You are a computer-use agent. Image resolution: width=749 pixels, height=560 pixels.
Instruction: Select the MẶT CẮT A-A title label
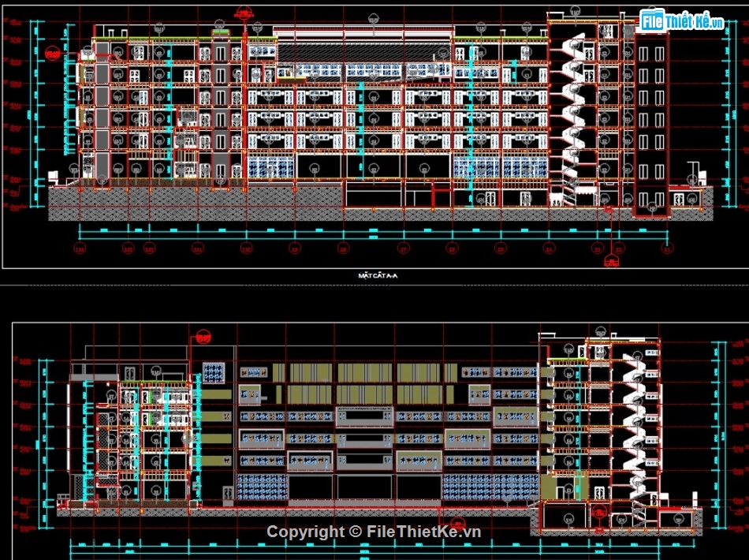tap(377, 275)
